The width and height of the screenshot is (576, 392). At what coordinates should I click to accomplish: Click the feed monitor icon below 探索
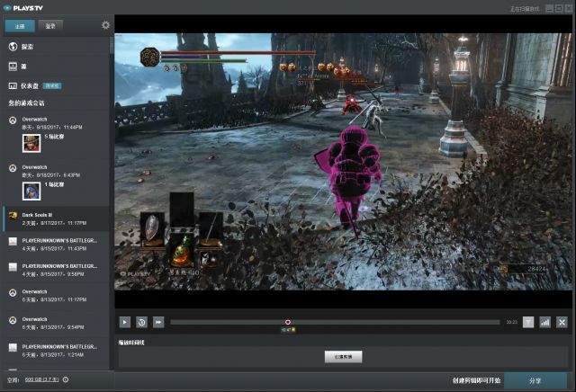[13, 67]
